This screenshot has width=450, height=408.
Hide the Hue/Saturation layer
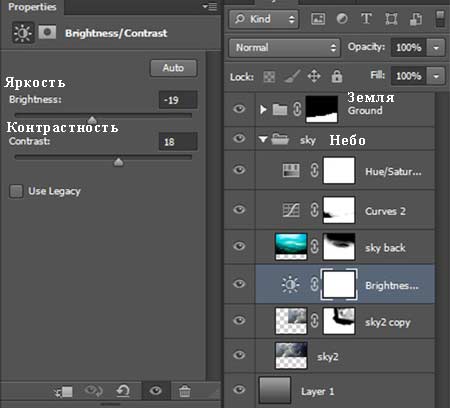[239, 170]
